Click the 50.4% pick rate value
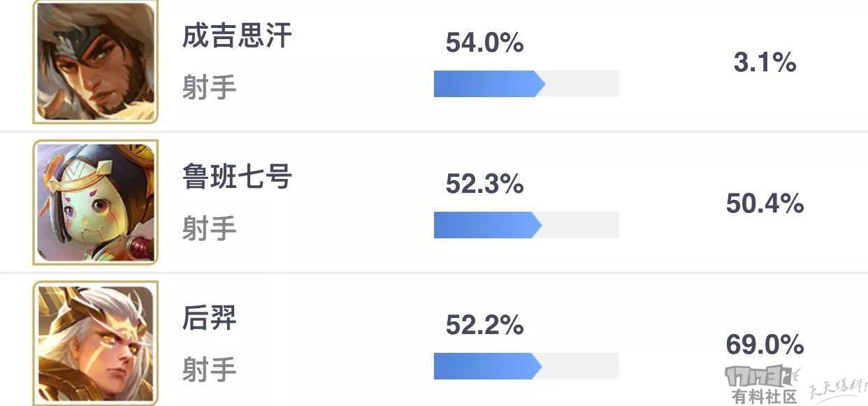 [x=765, y=203]
